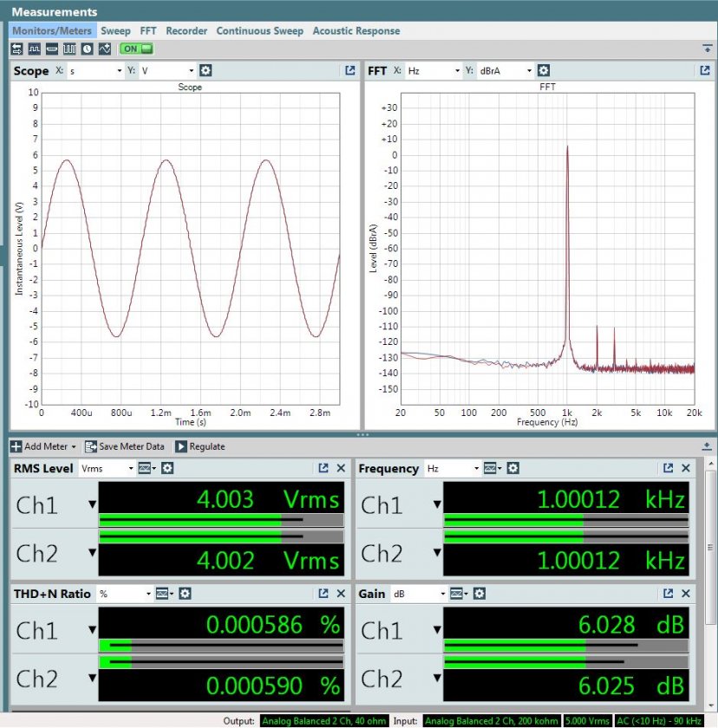Open RMS Level meter display options icon
Image resolution: width=718 pixels, height=728 pixels.
tap(147, 469)
